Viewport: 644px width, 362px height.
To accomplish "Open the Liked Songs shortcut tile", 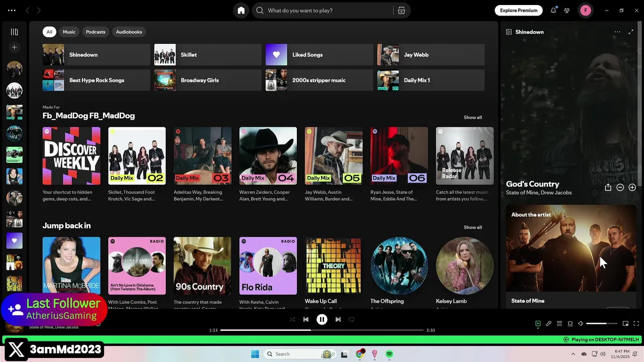I will [x=319, y=55].
